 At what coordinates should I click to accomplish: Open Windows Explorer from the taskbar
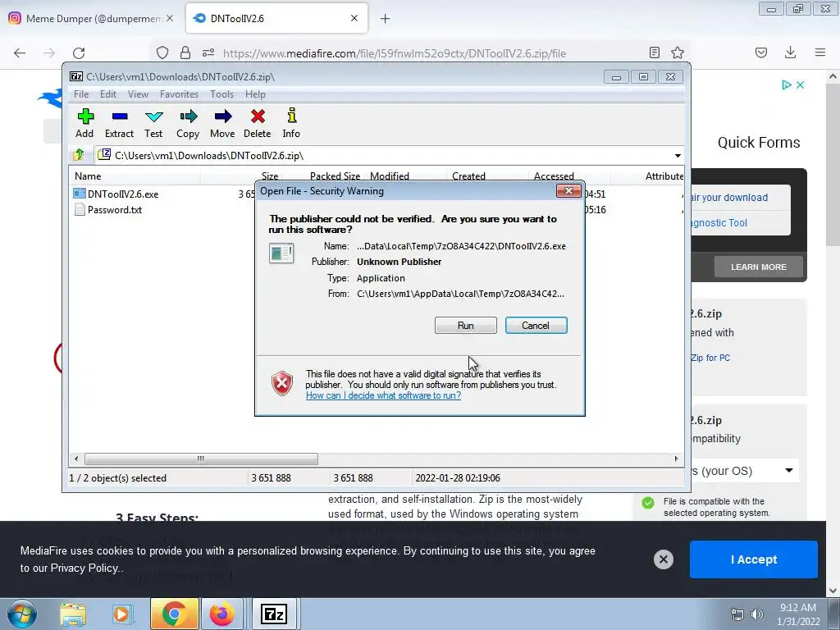click(x=73, y=614)
